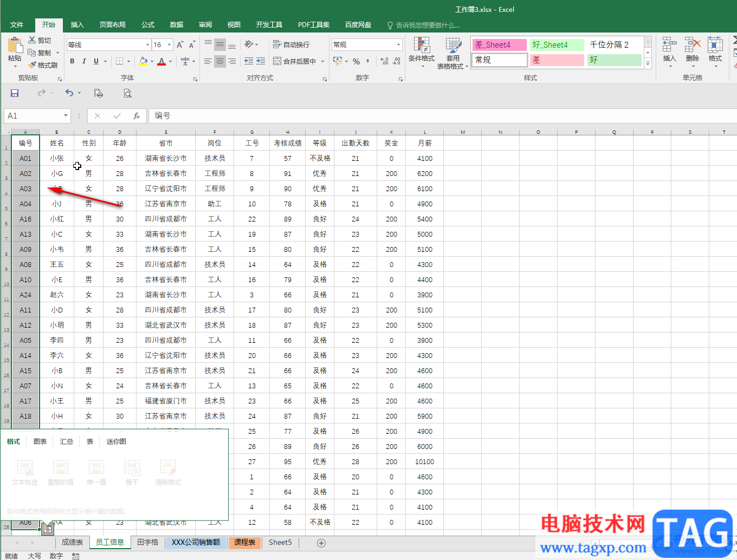Decrease indent of cell contents
Image resolution: width=737 pixels, height=560 pixels.
click(249, 61)
